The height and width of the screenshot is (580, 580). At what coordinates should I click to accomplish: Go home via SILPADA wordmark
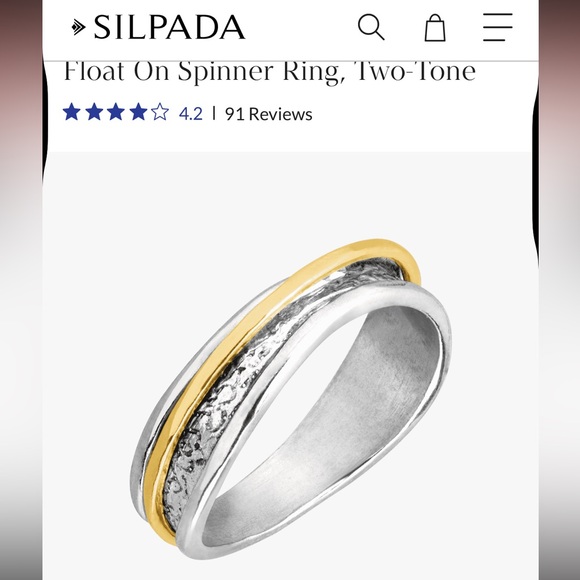[169, 27]
